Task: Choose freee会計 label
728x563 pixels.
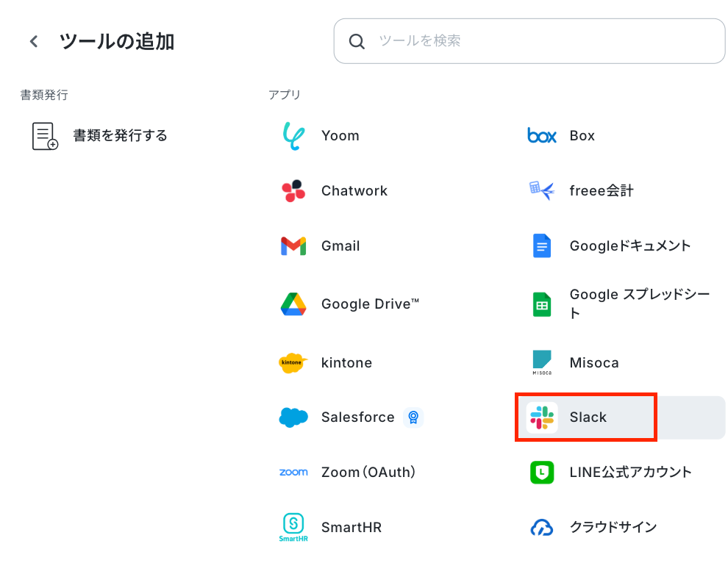Action: point(602,191)
